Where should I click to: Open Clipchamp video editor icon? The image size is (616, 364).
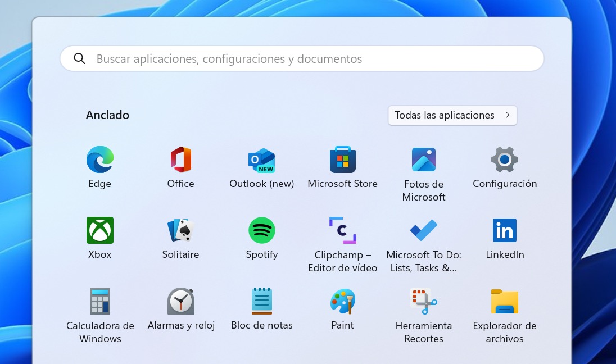(x=343, y=230)
